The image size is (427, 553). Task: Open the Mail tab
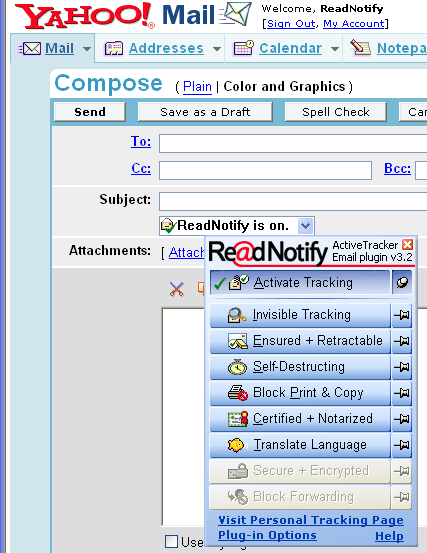click(x=59, y=48)
